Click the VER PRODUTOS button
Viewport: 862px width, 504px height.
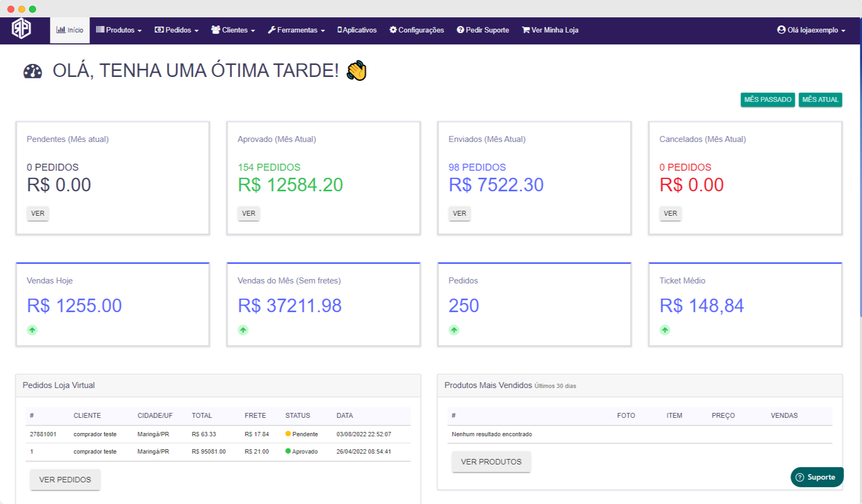pyautogui.click(x=491, y=462)
